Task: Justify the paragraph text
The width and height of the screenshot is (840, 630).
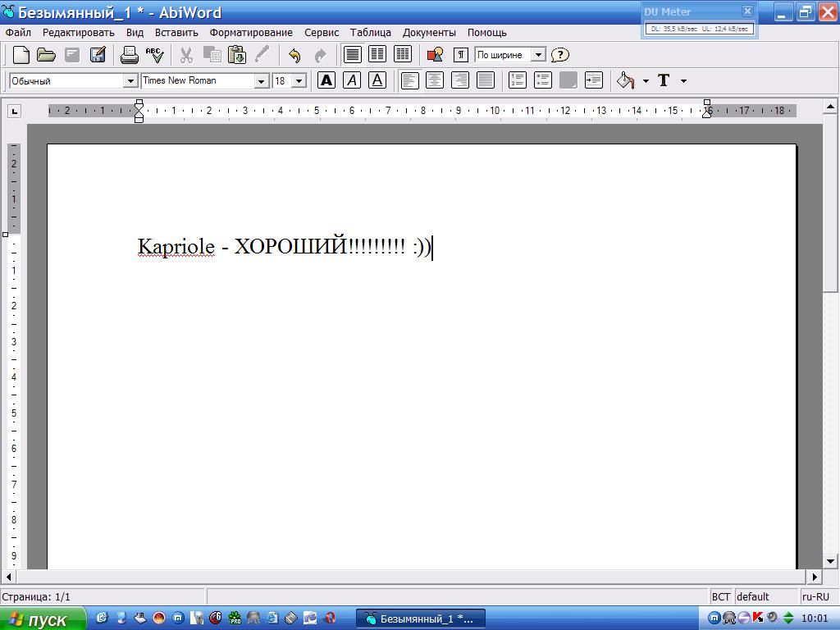Action: pos(486,80)
